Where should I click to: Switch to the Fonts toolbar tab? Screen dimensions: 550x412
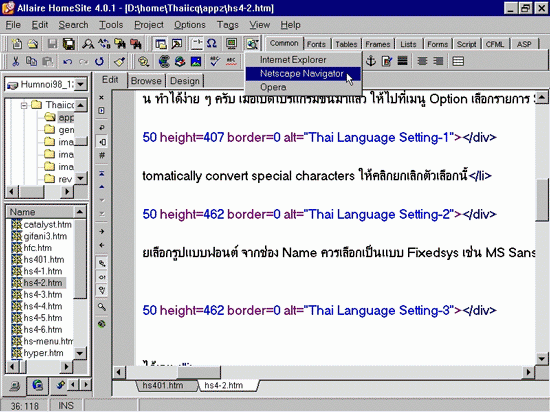(x=316, y=44)
